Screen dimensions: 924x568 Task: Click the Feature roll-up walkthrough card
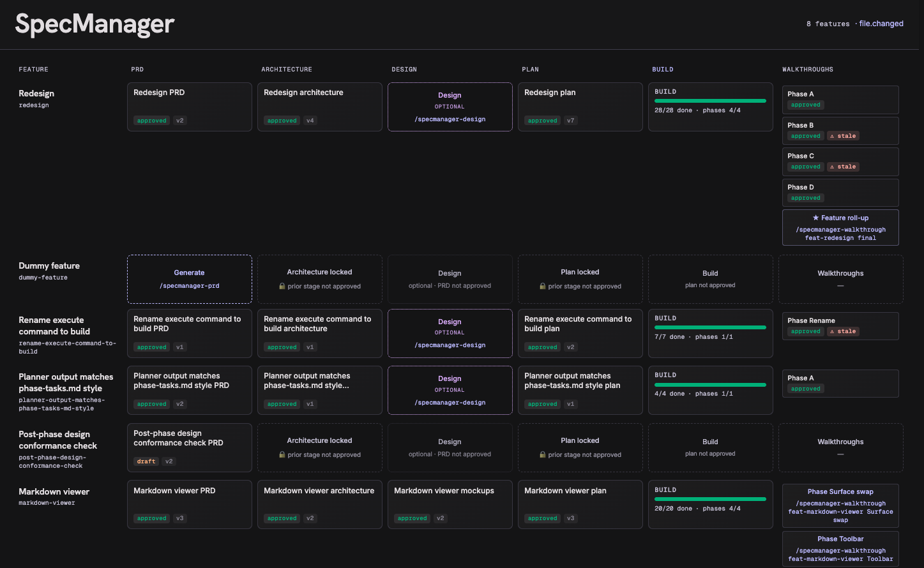click(840, 227)
